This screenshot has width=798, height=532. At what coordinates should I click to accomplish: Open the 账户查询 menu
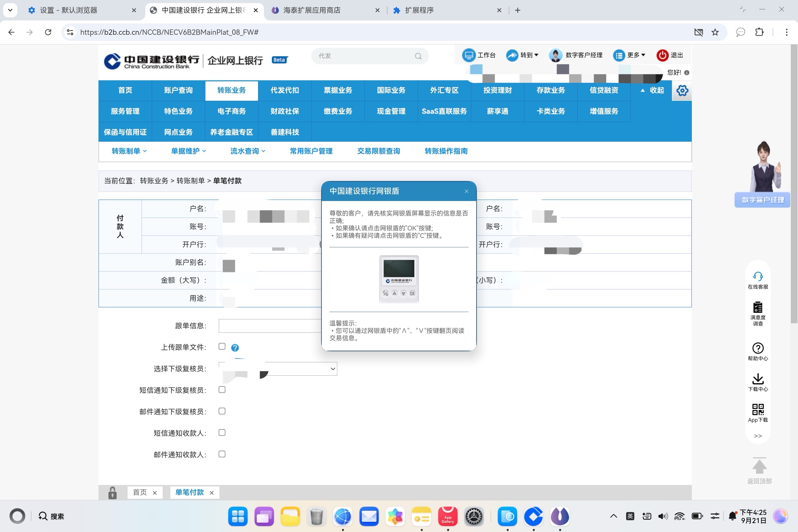coord(179,91)
